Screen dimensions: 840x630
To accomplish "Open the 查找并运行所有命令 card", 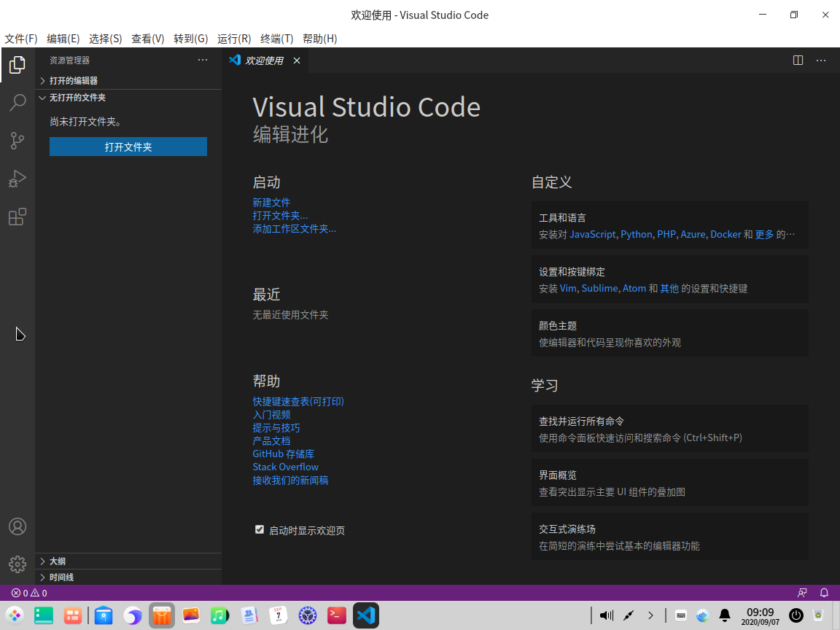I will (670, 429).
